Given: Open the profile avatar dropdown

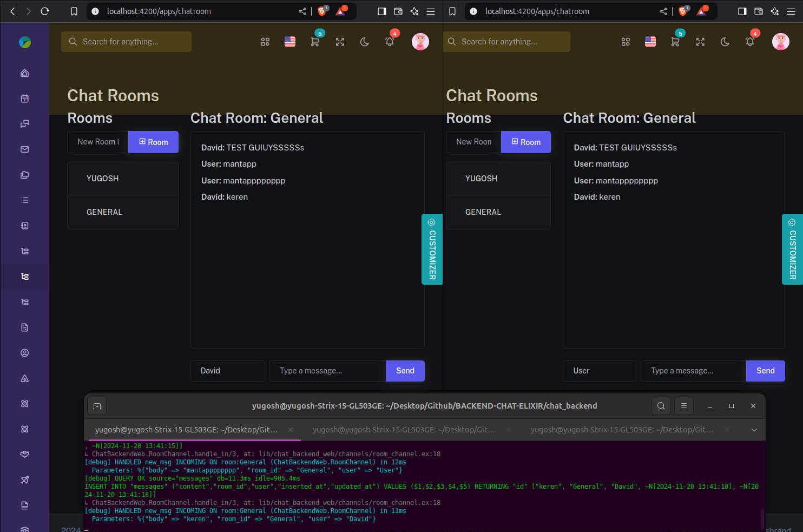Looking at the screenshot, I should point(420,41).
